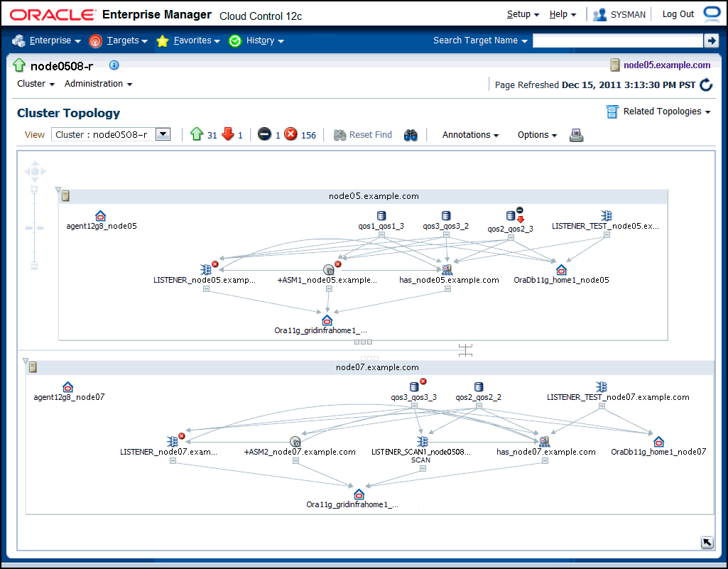Image resolution: width=728 pixels, height=569 pixels.
Task: Click the zoom in plus on slider
Action: coord(34,189)
